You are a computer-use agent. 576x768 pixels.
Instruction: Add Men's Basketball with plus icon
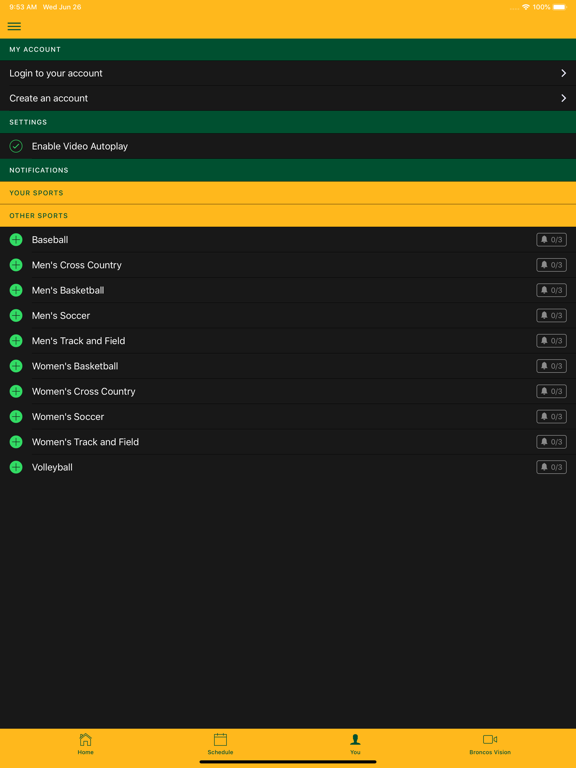[16, 290]
